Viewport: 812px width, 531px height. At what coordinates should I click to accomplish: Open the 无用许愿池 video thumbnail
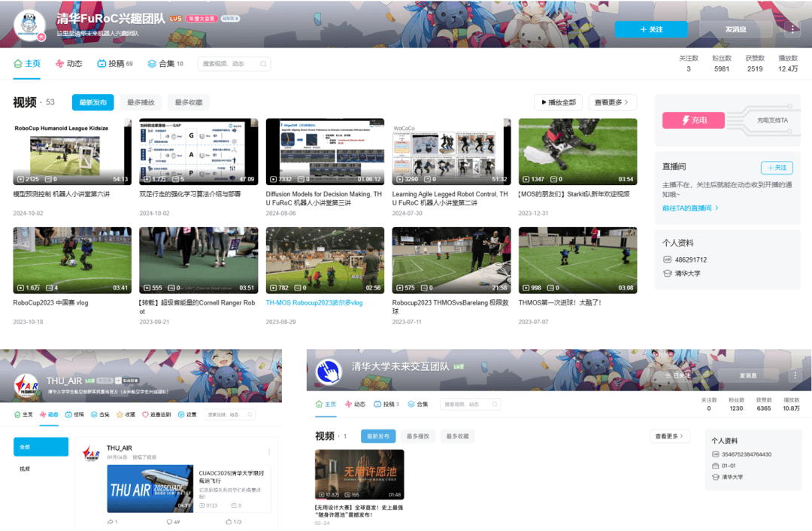[x=359, y=475]
